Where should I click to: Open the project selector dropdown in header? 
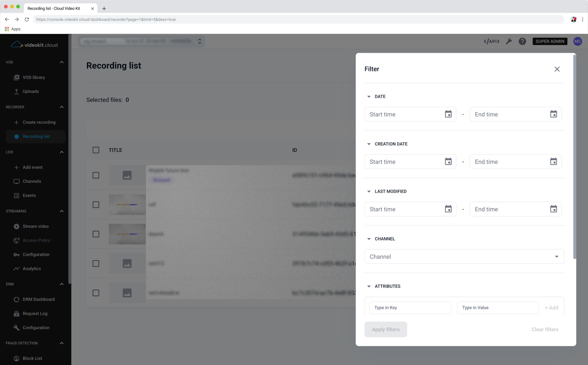click(141, 41)
